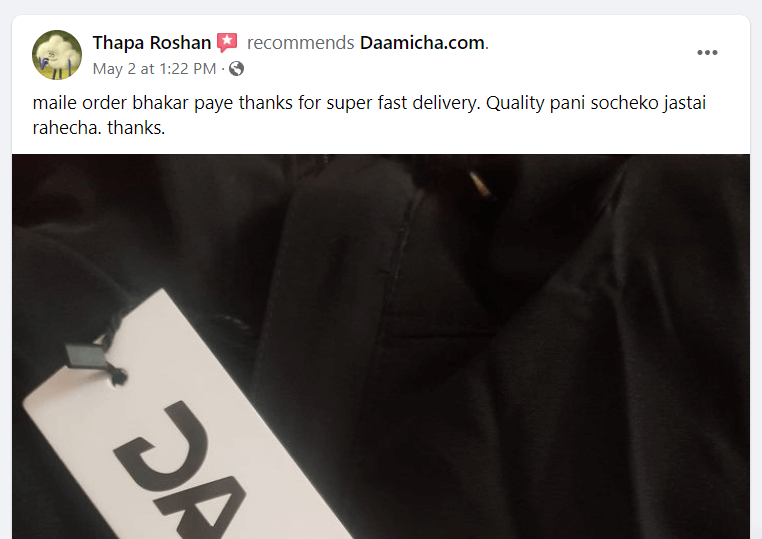Image resolution: width=762 pixels, height=539 pixels.
Task: Click the small light fleck atop photo
Action: pos(479,184)
